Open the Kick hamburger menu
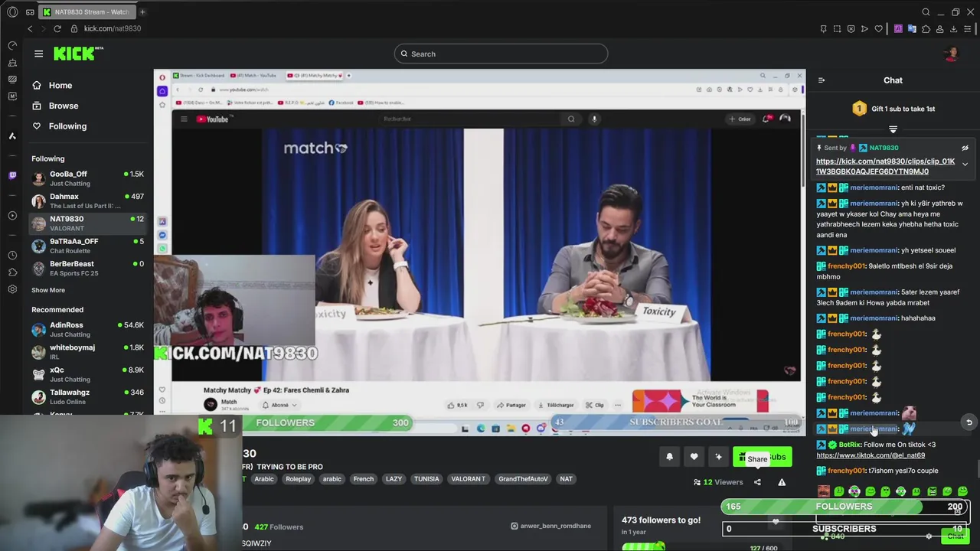 click(38, 54)
